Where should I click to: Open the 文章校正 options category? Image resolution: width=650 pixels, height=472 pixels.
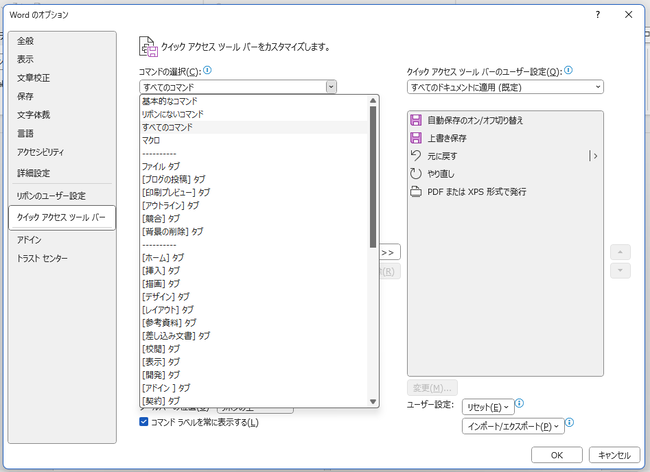pos(62,78)
